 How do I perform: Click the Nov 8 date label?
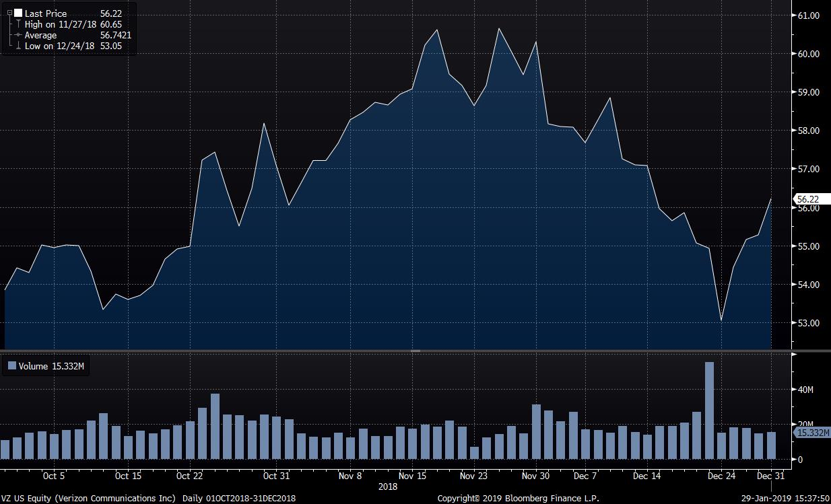click(x=350, y=476)
